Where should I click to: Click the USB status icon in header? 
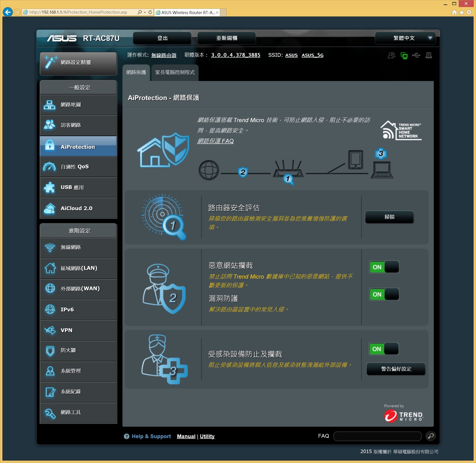416,55
